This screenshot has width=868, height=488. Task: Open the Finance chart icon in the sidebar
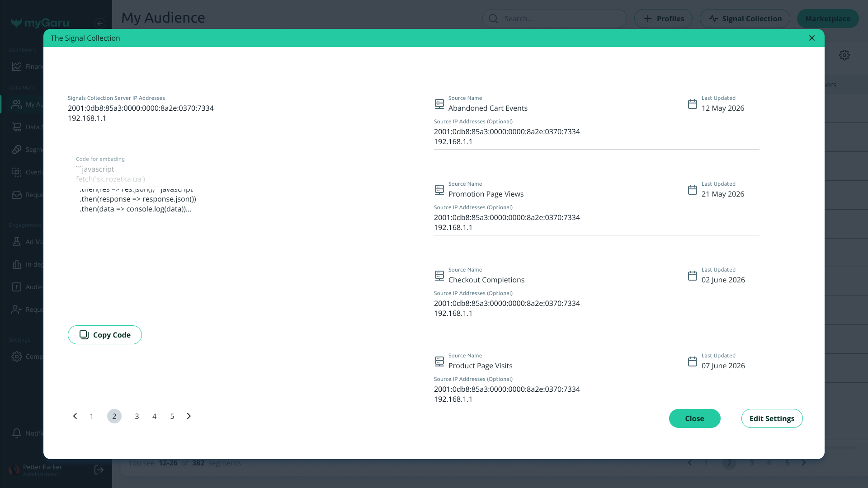tap(17, 66)
